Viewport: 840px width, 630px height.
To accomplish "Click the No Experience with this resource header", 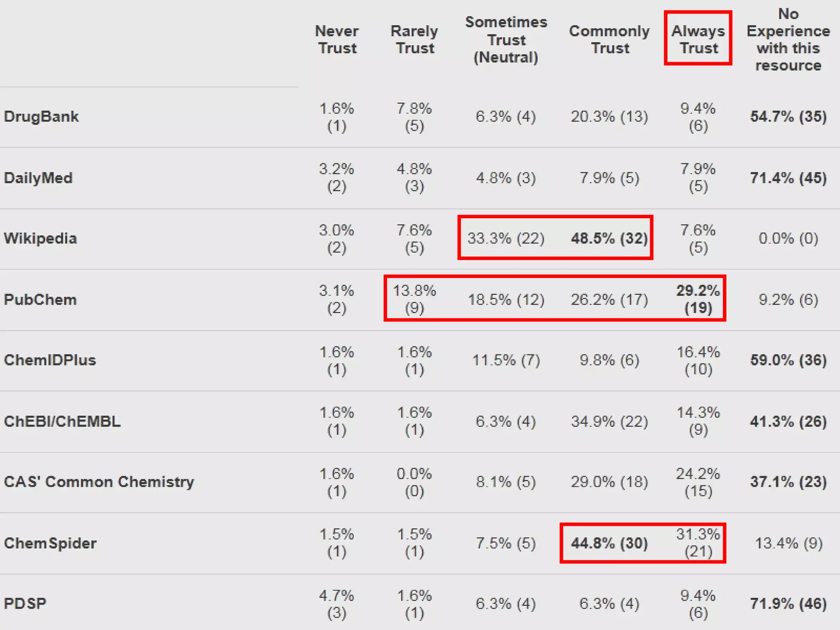I will [788, 39].
